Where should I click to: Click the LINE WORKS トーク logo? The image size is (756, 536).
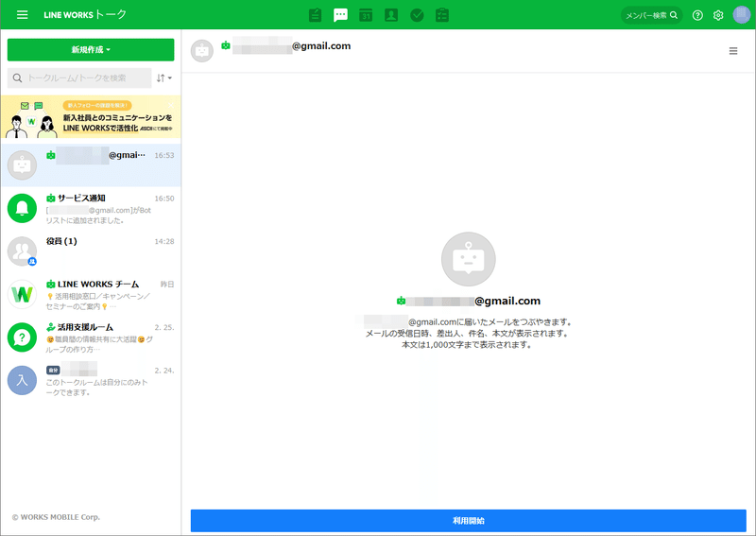coord(85,15)
